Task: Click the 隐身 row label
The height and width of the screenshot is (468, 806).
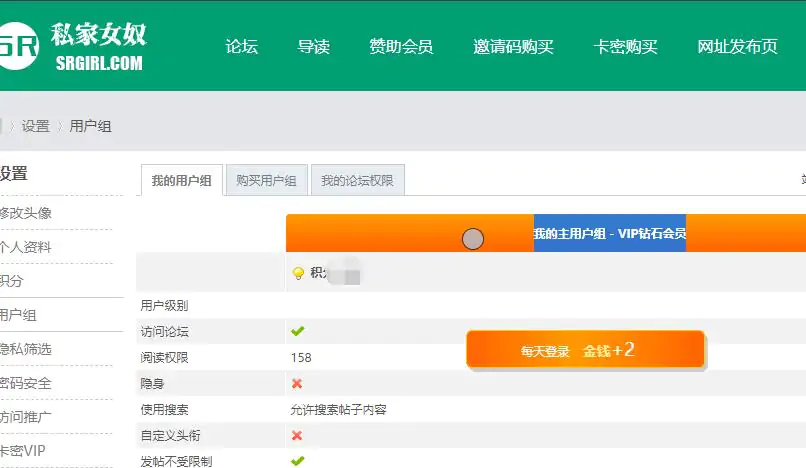Action: tap(152, 384)
